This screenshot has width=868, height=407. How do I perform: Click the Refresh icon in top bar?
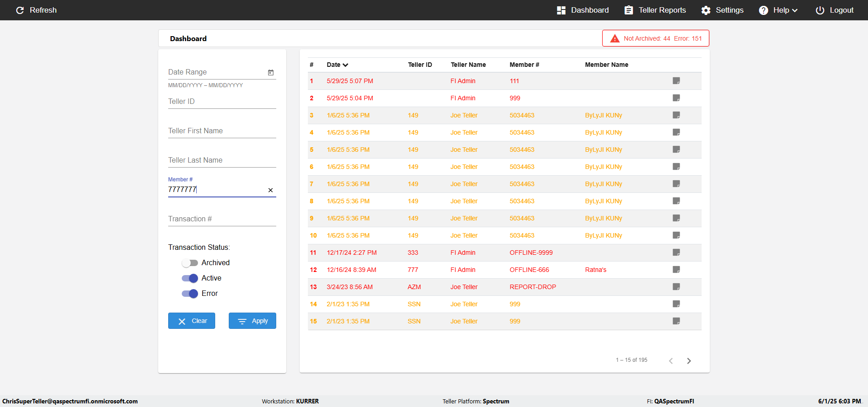point(20,10)
